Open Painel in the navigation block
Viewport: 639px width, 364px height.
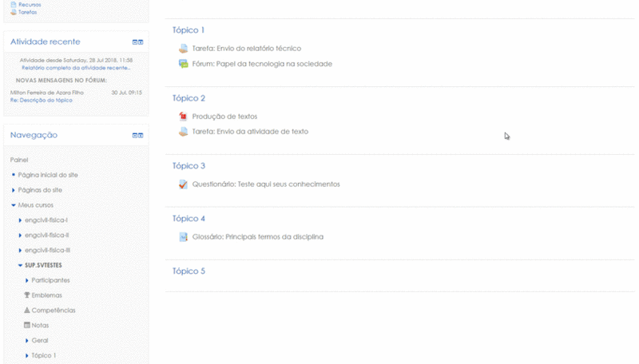coord(19,160)
